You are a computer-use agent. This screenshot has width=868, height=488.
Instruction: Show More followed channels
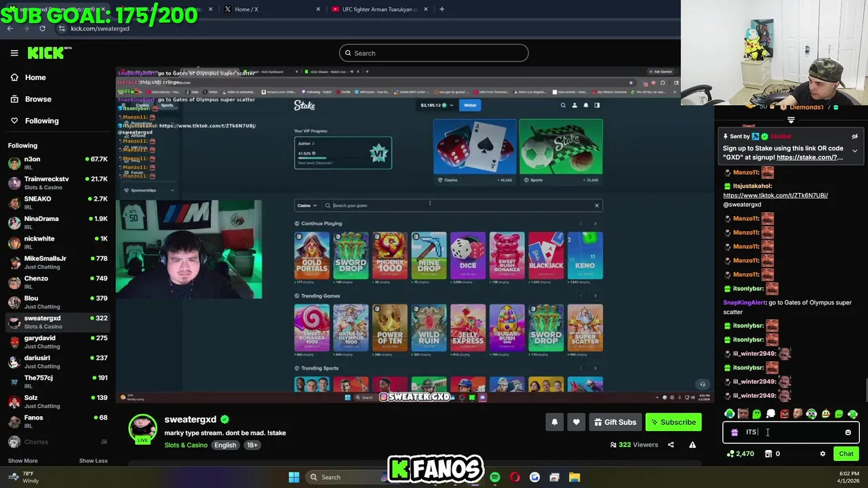pos(22,461)
